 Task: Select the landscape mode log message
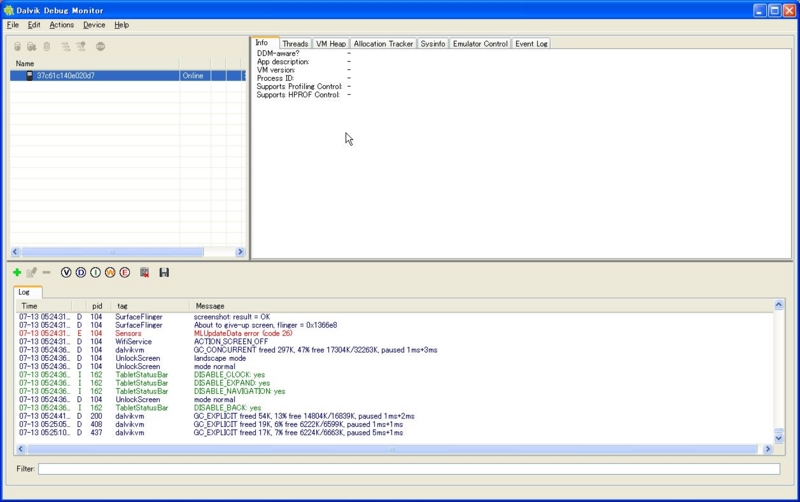(x=220, y=358)
